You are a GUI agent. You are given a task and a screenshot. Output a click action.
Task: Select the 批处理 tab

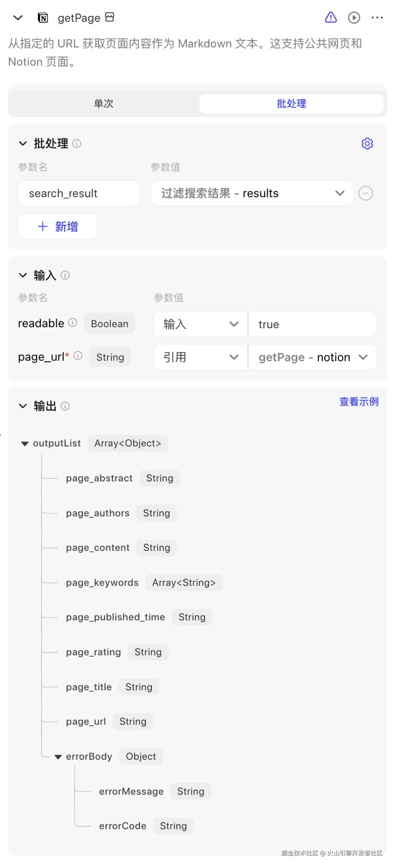click(291, 103)
